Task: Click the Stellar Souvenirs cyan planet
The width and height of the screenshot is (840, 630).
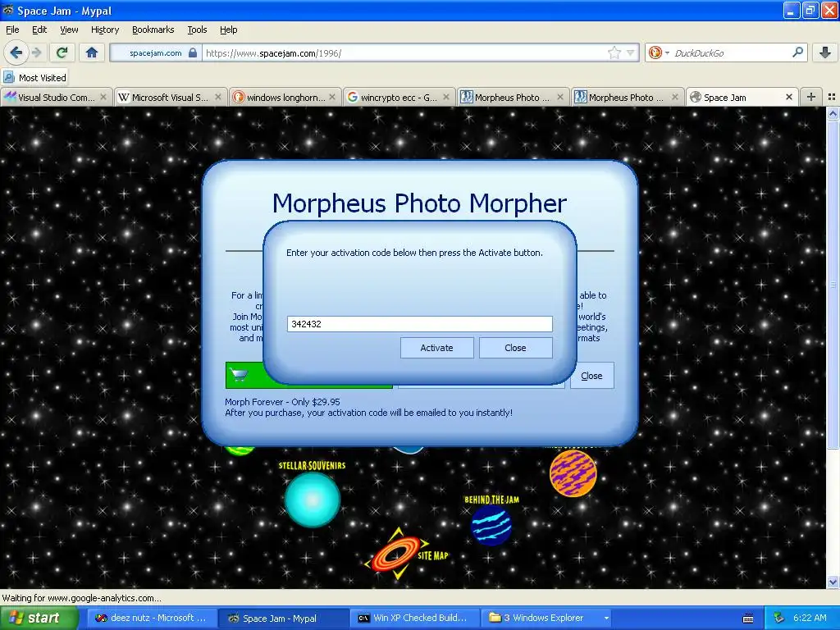Action: (313, 500)
